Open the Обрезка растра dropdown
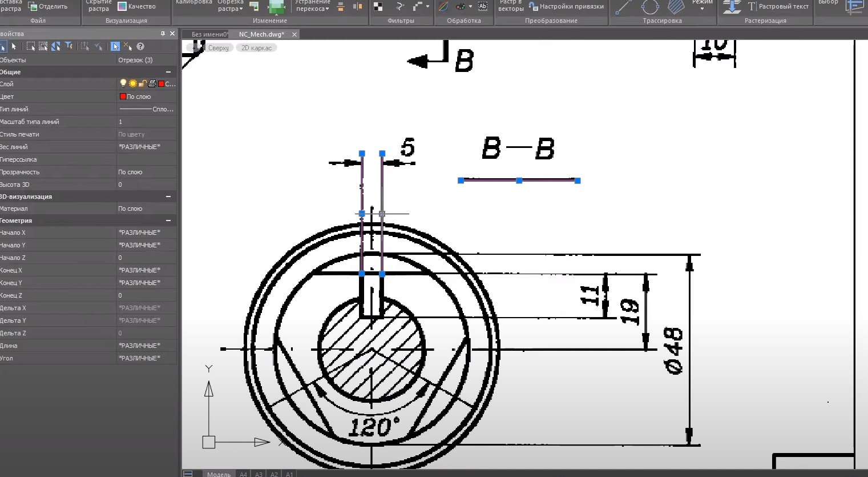Screen dimensions: 868x477 230,6
